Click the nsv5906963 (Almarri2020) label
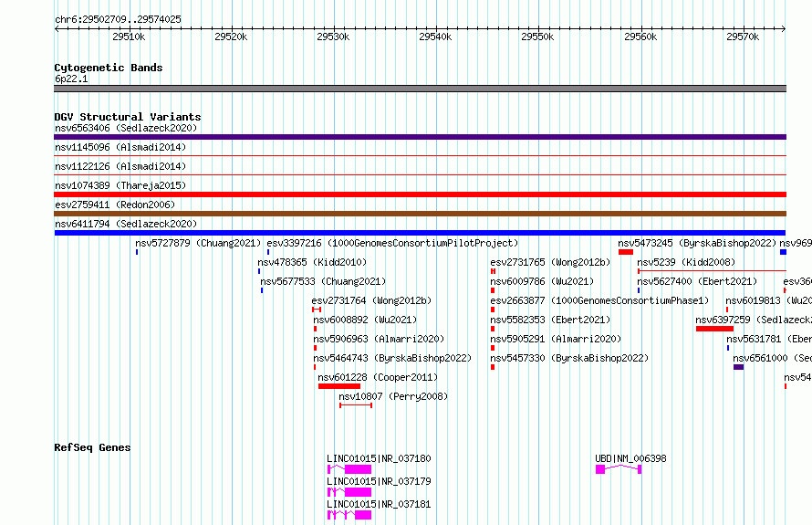The width and height of the screenshot is (812, 525). tap(379, 339)
